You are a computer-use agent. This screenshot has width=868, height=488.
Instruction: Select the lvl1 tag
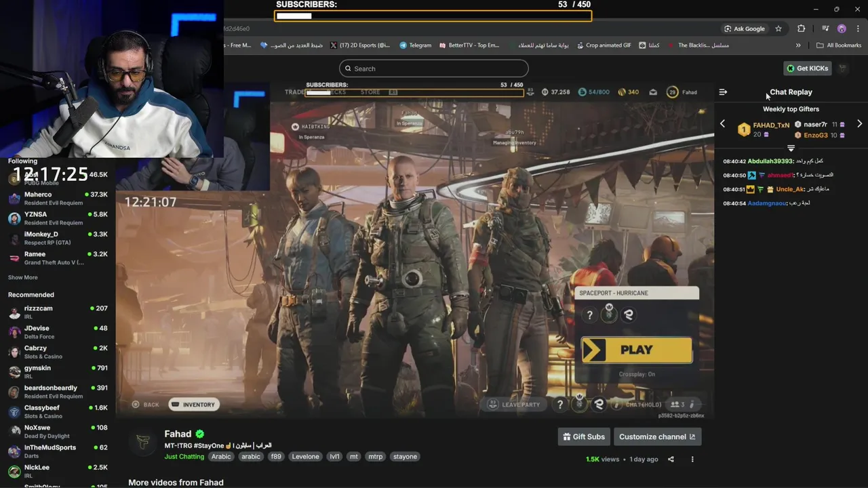(x=334, y=457)
